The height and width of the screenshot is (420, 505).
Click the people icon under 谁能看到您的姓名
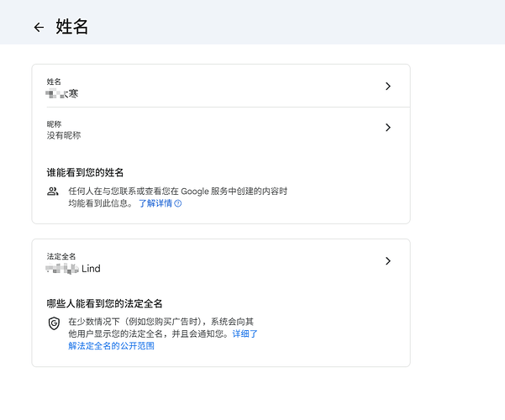point(53,192)
